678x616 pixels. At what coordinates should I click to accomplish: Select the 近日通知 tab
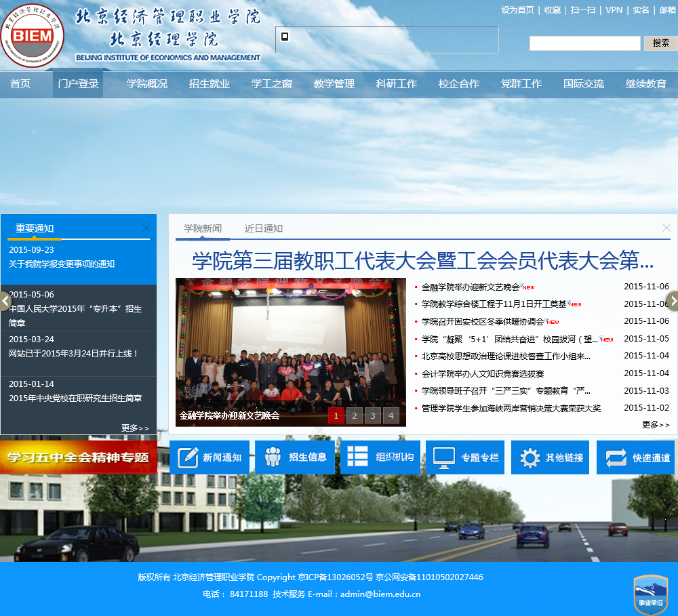264,228
